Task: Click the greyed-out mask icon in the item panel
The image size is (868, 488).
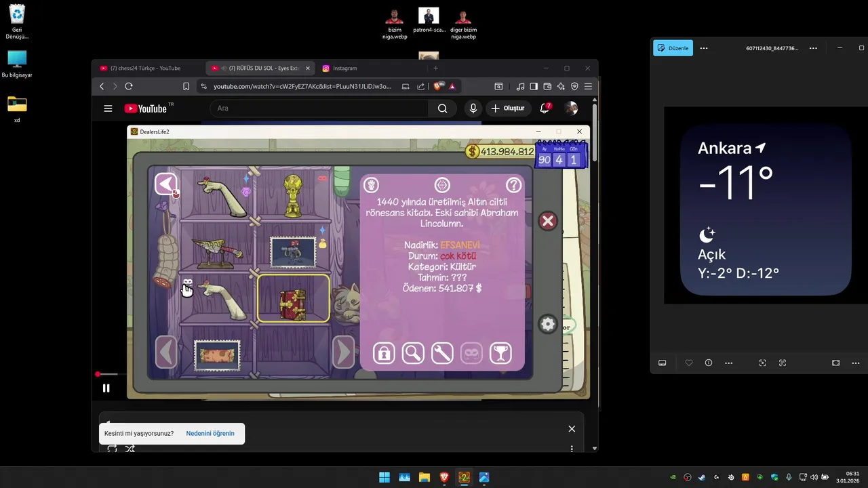Action: (471, 353)
